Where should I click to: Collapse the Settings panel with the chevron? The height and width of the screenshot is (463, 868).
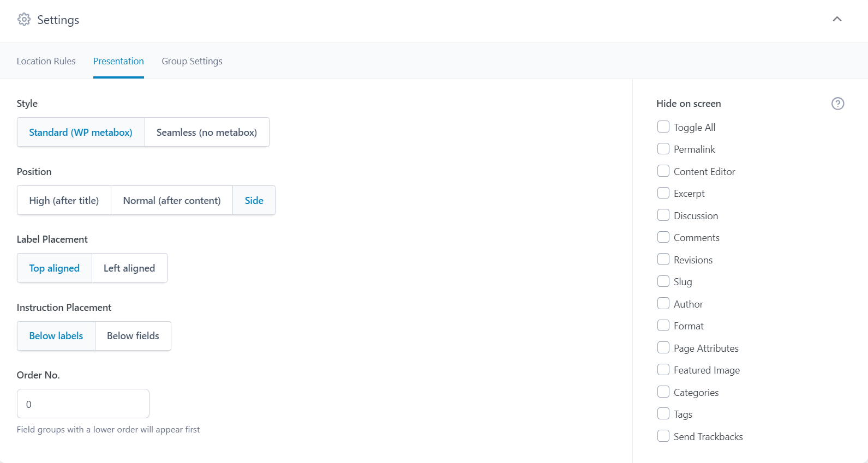click(x=837, y=19)
